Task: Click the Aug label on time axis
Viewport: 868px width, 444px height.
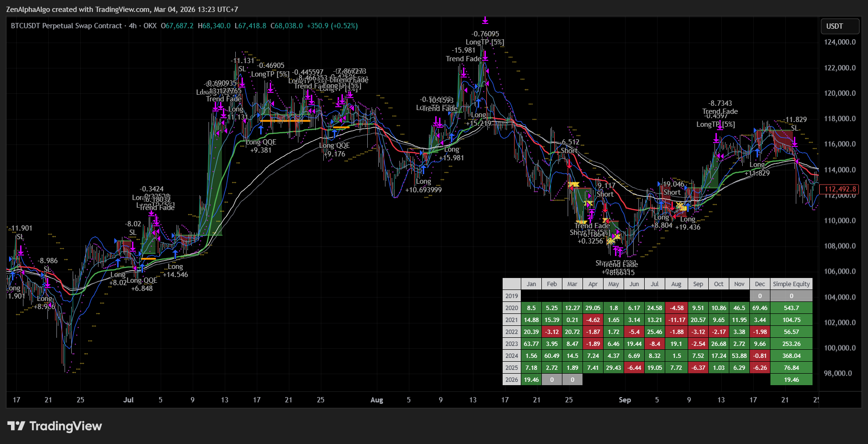Action: click(377, 400)
